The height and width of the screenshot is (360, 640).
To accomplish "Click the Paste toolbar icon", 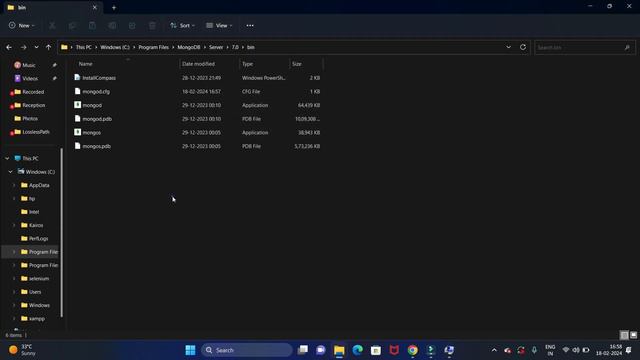I will click(x=92, y=25).
